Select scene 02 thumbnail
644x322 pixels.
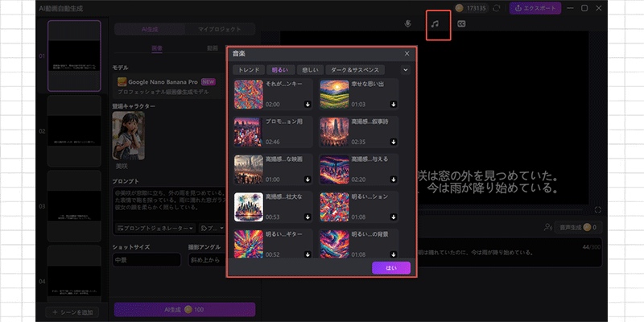pos(74,131)
